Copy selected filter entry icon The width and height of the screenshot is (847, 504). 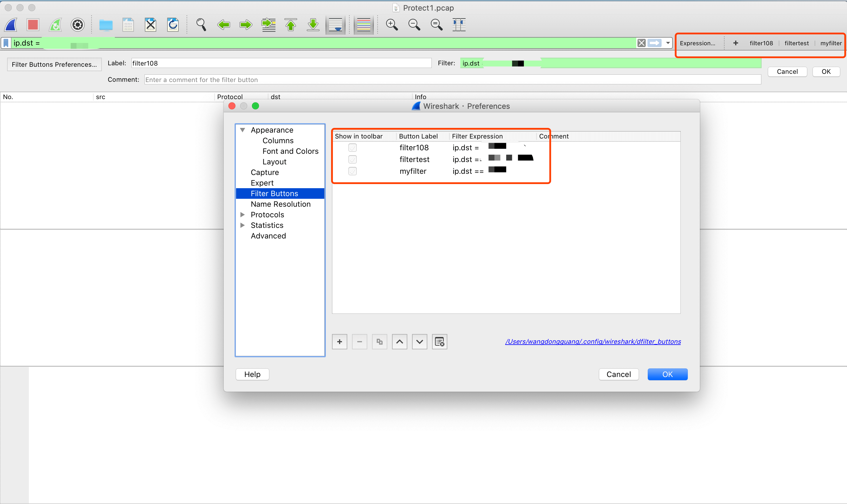[380, 342]
